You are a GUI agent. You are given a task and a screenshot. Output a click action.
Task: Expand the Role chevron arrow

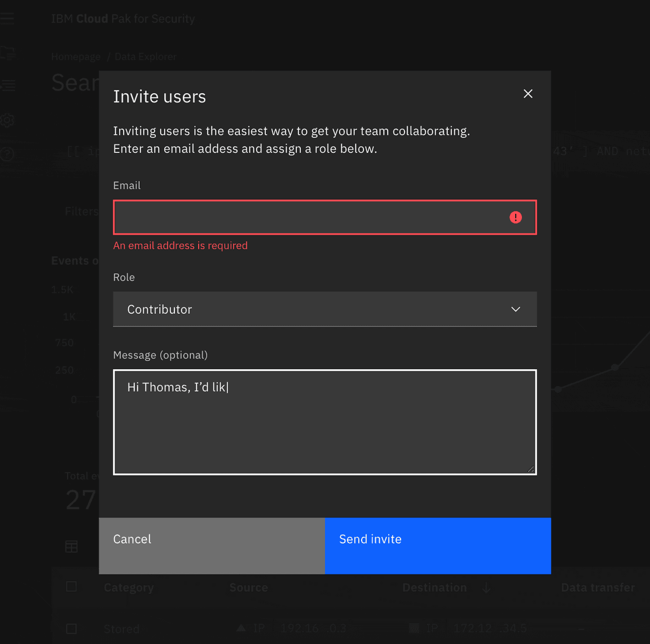pyautogui.click(x=515, y=309)
